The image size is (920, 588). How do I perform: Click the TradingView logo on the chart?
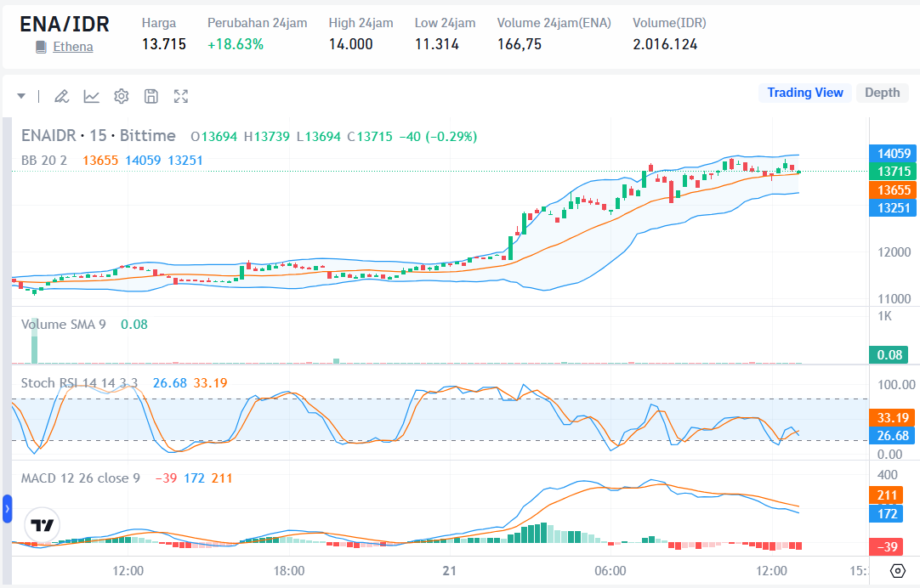(x=43, y=524)
